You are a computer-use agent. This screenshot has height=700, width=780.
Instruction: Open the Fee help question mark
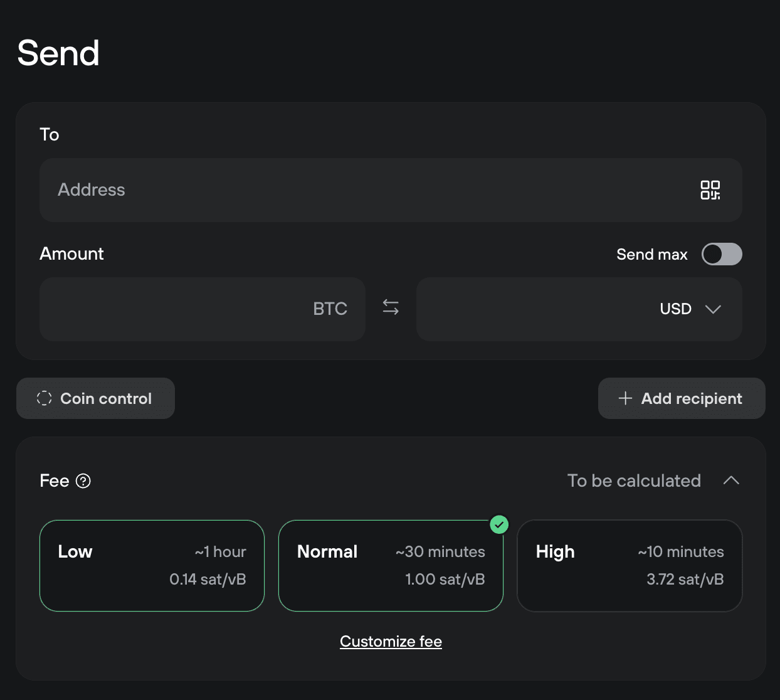[x=85, y=481]
